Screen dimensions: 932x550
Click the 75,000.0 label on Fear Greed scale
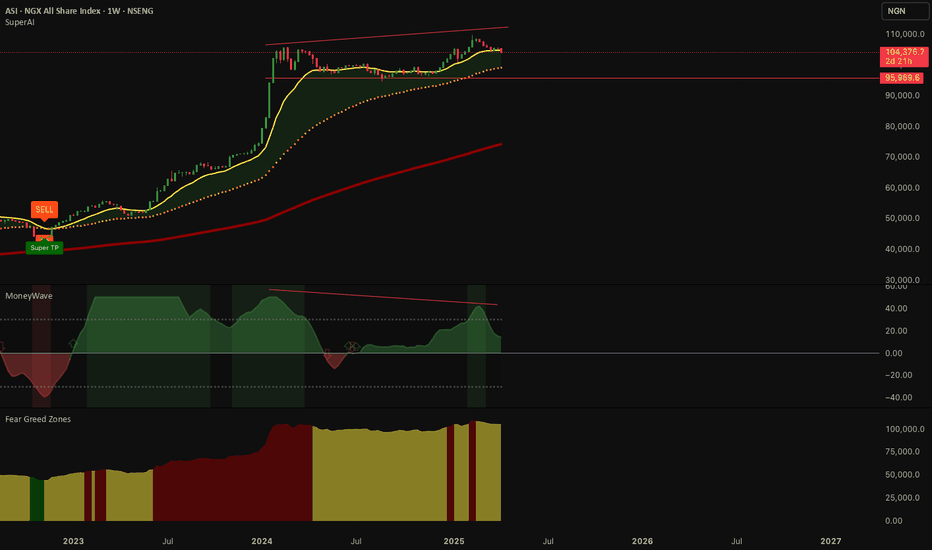[902, 451]
